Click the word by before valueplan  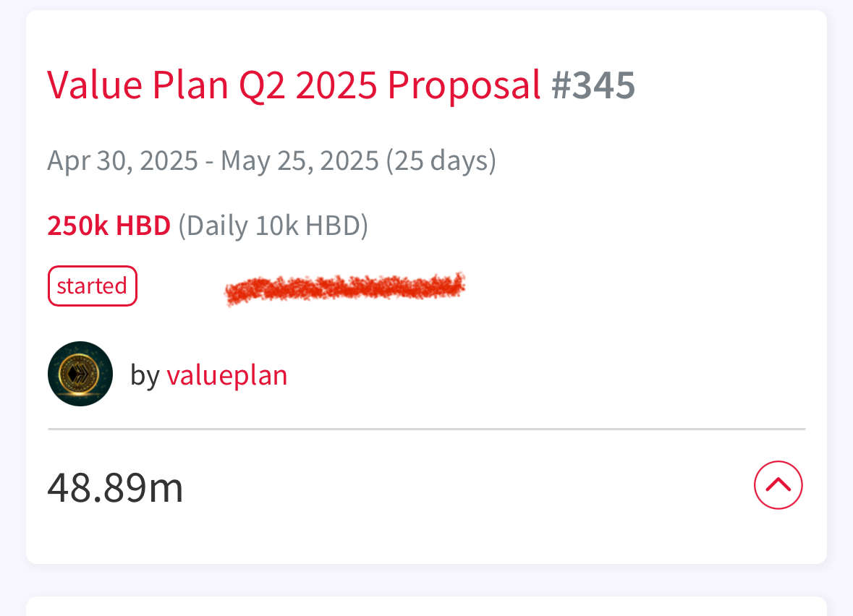[x=145, y=375]
